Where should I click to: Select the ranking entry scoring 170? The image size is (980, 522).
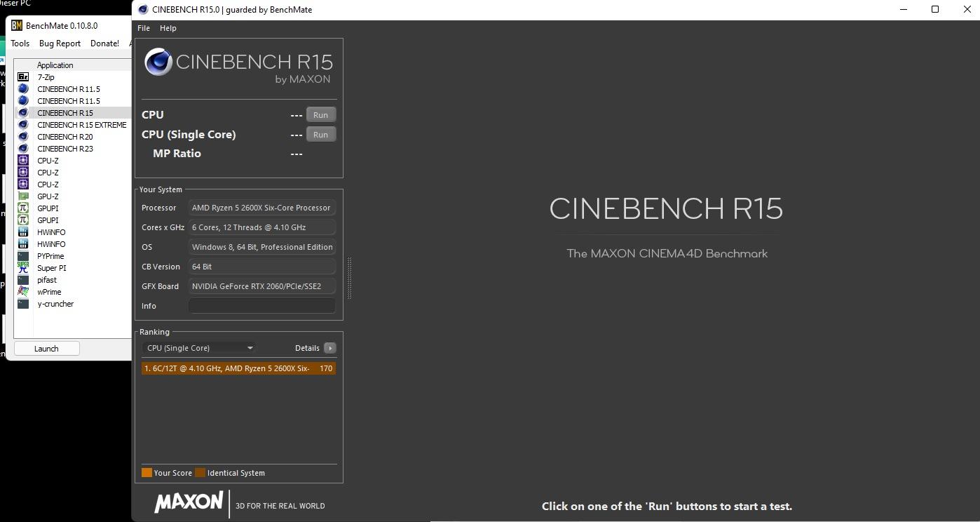pyautogui.click(x=238, y=368)
